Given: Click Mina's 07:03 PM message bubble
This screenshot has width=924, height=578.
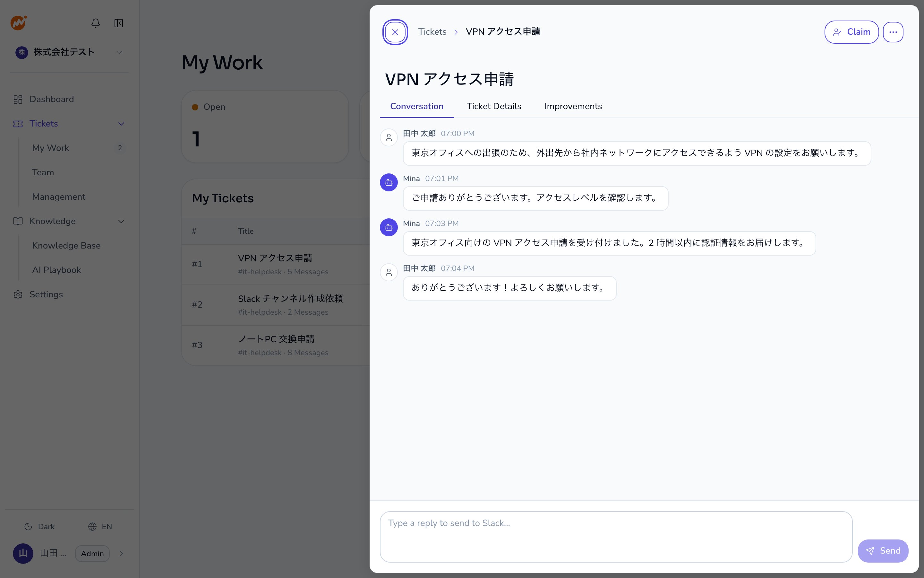Looking at the screenshot, I should [x=609, y=243].
